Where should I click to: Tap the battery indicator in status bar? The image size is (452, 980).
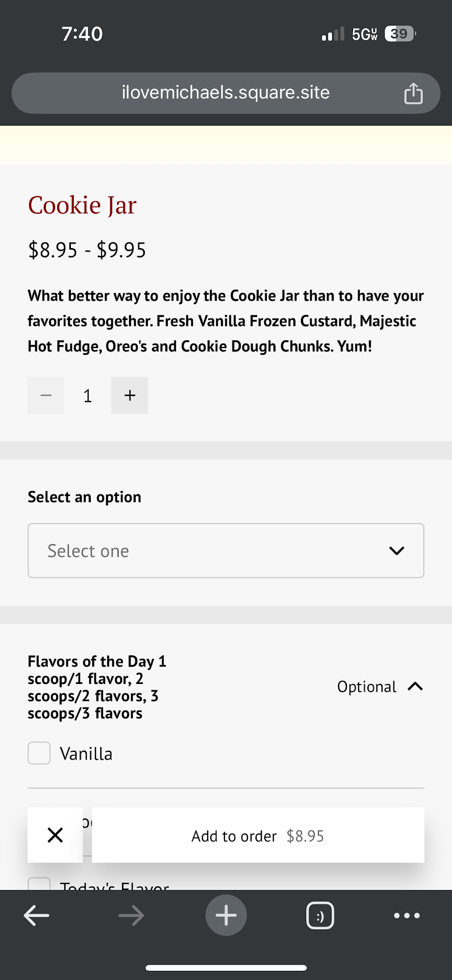400,34
